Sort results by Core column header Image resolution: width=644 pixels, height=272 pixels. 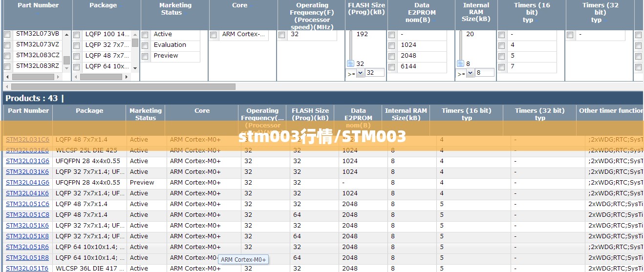(x=202, y=111)
